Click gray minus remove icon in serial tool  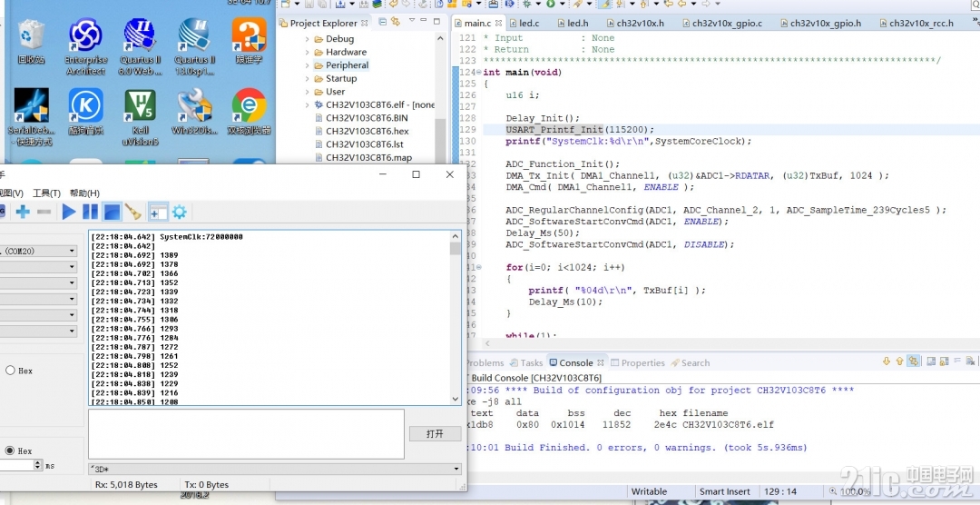[x=44, y=213]
